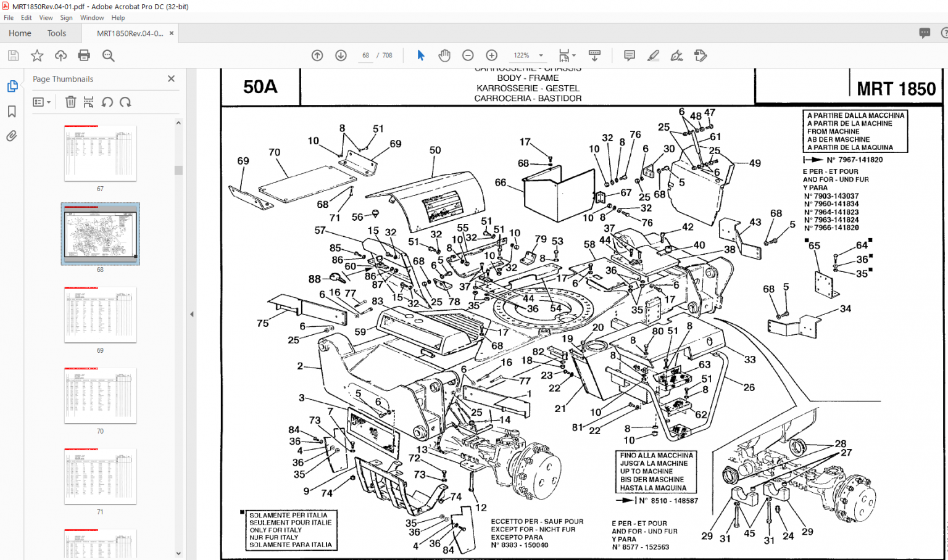948x560 pixels.
Task: Delete selected page with trash icon
Action: [x=70, y=102]
